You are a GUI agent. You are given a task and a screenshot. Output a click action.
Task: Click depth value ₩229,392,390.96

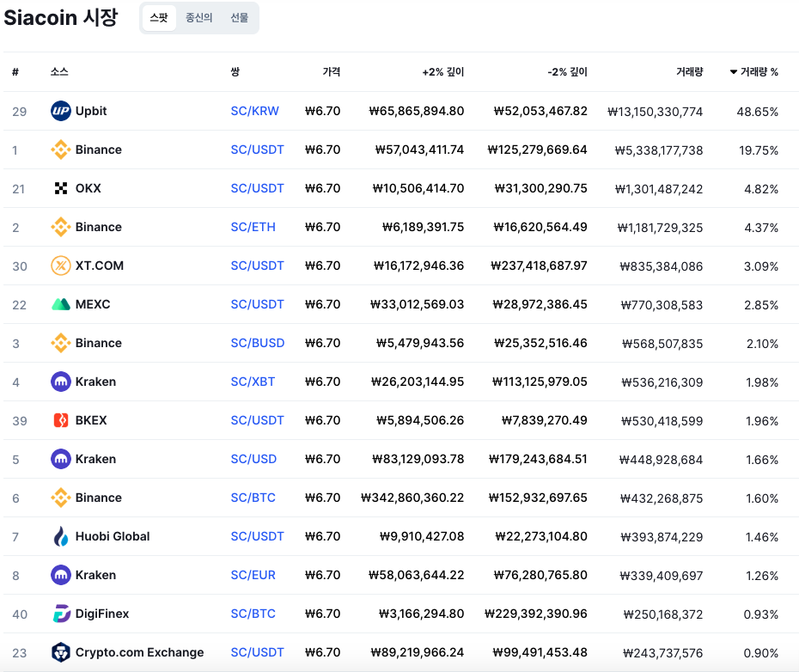(x=535, y=614)
